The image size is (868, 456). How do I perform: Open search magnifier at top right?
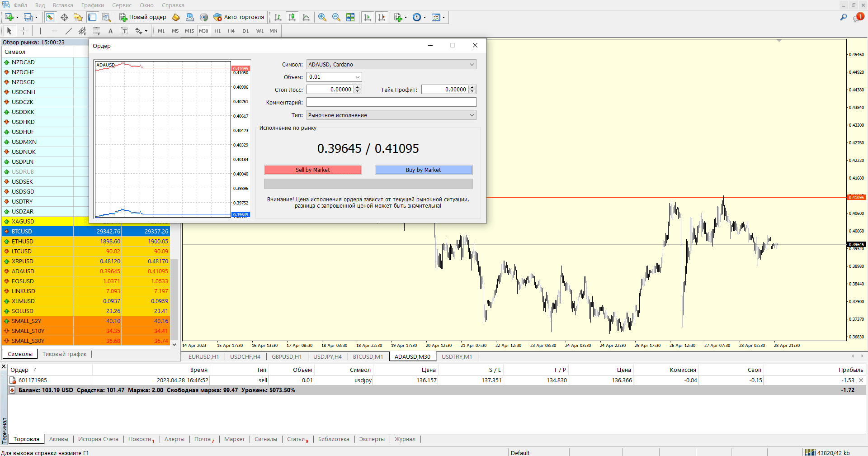point(844,17)
